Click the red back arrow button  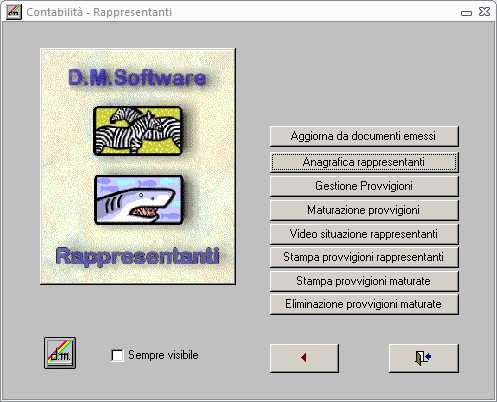pos(304,358)
